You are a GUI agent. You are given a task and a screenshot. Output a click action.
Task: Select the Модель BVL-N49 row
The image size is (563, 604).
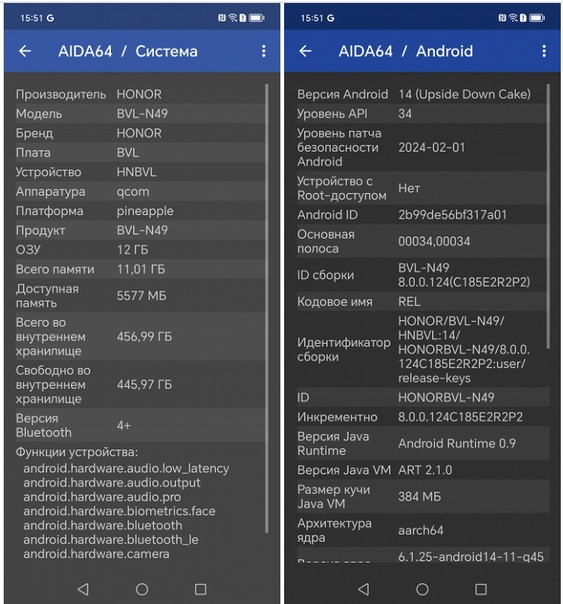[140, 114]
